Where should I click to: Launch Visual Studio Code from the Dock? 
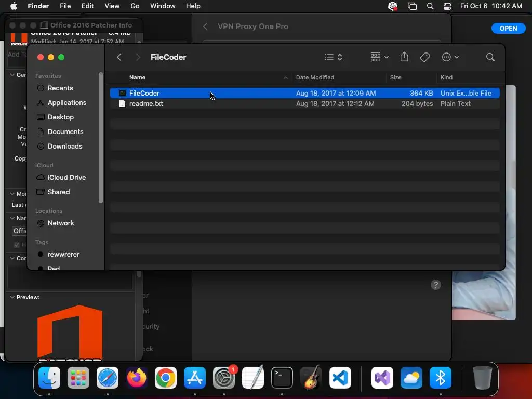point(340,378)
